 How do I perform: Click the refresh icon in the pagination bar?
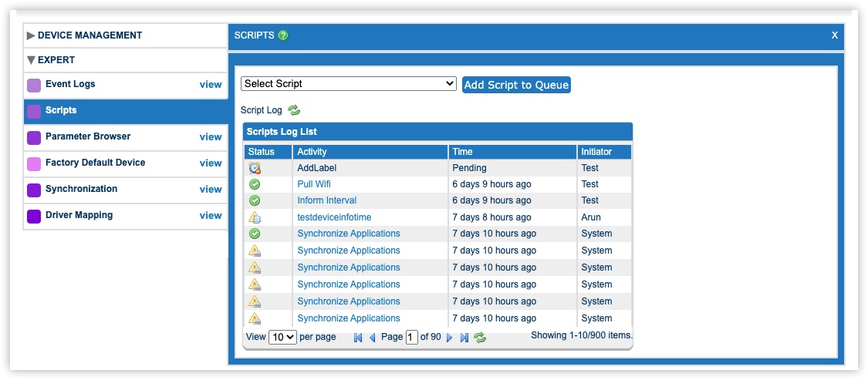[480, 338]
